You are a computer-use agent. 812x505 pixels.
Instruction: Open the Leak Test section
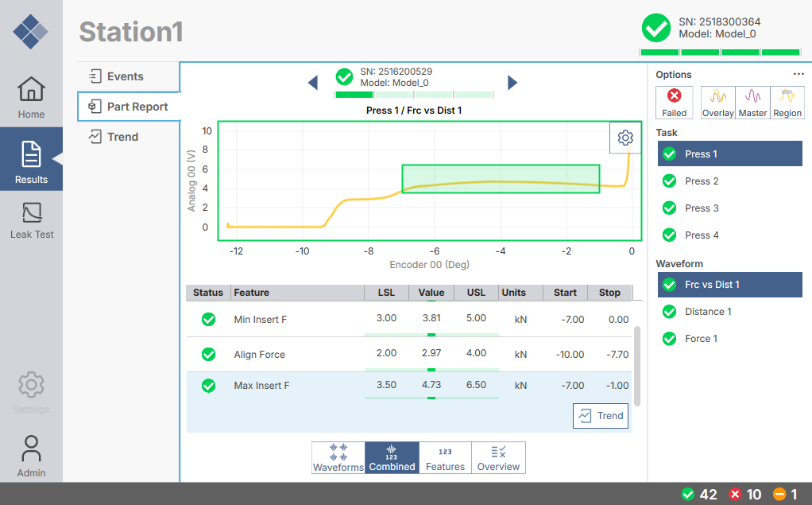click(31, 219)
